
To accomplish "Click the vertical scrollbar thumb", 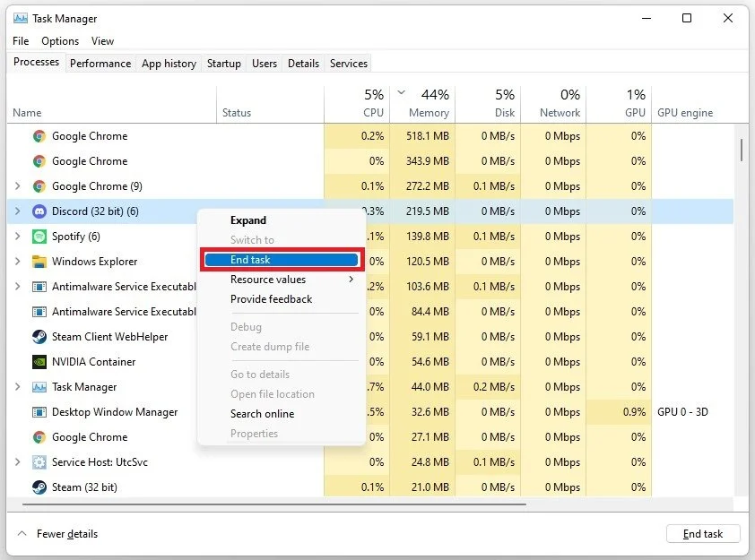I will pos(742,151).
